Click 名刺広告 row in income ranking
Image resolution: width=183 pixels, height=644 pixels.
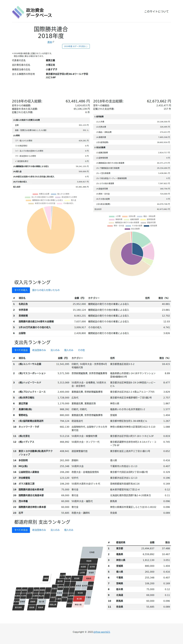click(91, 304)
